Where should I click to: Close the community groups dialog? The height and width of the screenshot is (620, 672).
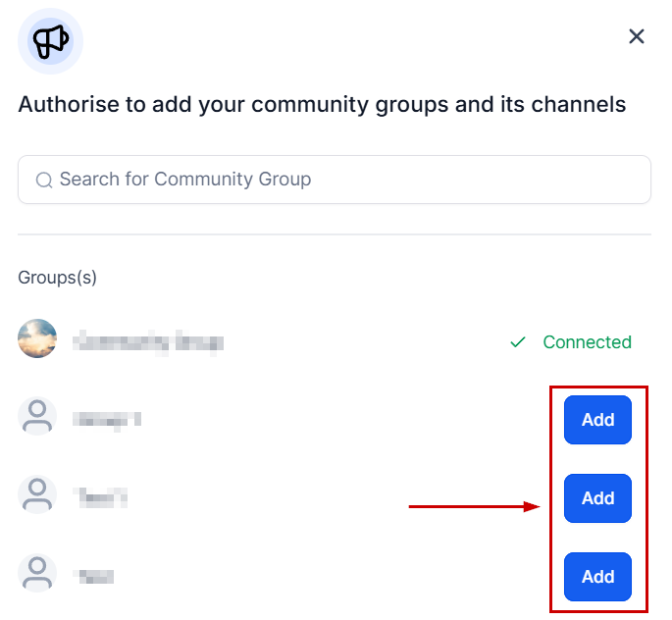pos(637,36)
